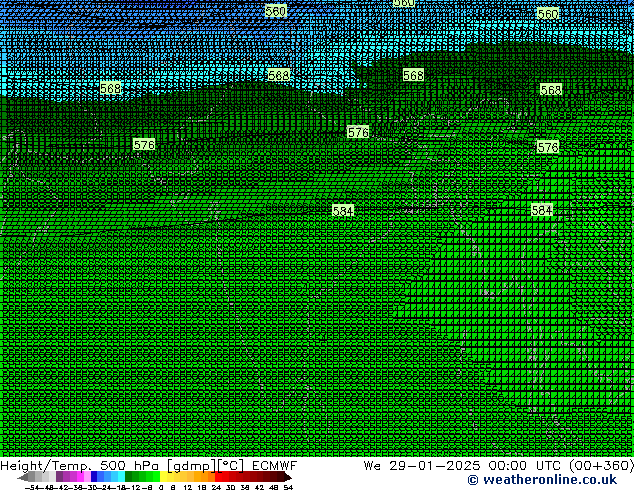
Task: Select the 00:00 UTC time text
Action: point(524,466)
